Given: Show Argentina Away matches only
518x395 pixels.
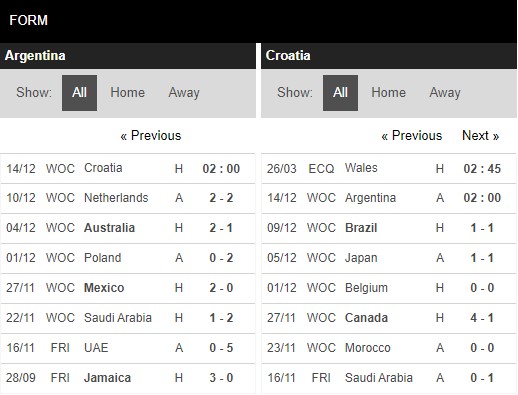Looking at the screenshot, I should pyautogui.click(x=184, y=93).
